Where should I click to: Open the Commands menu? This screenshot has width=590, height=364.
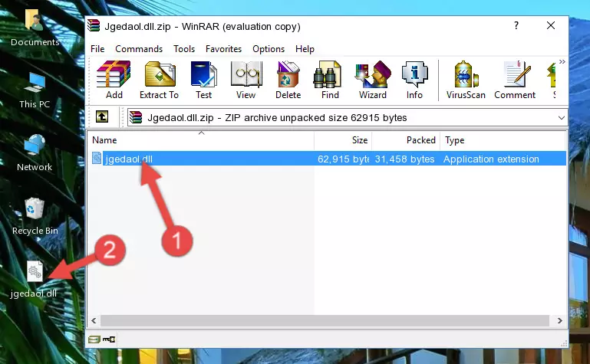coord(139,49)
